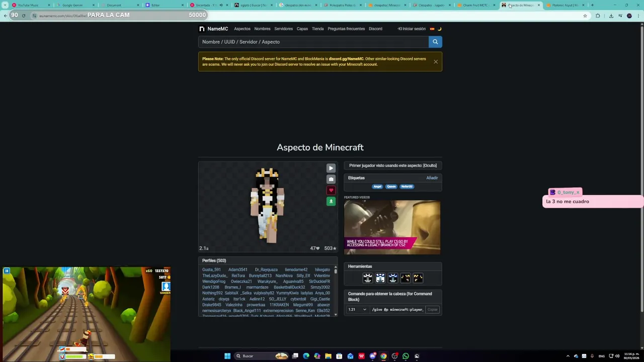Click the Nombre / UUID / Servidor search field

point(313,42)
